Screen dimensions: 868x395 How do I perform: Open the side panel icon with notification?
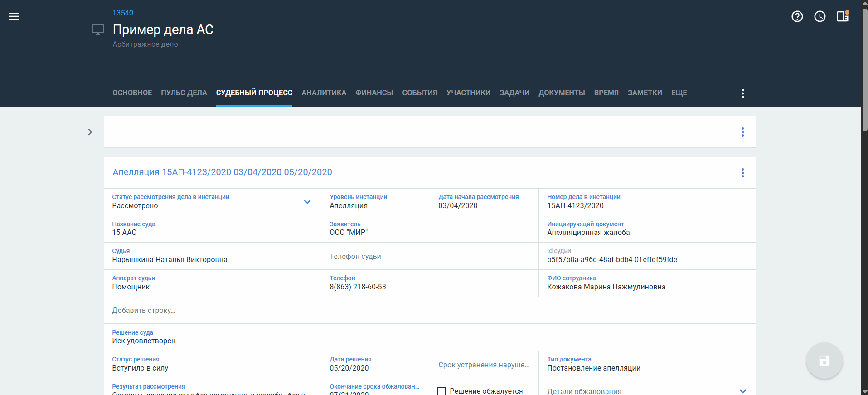(x=842, y=17)
